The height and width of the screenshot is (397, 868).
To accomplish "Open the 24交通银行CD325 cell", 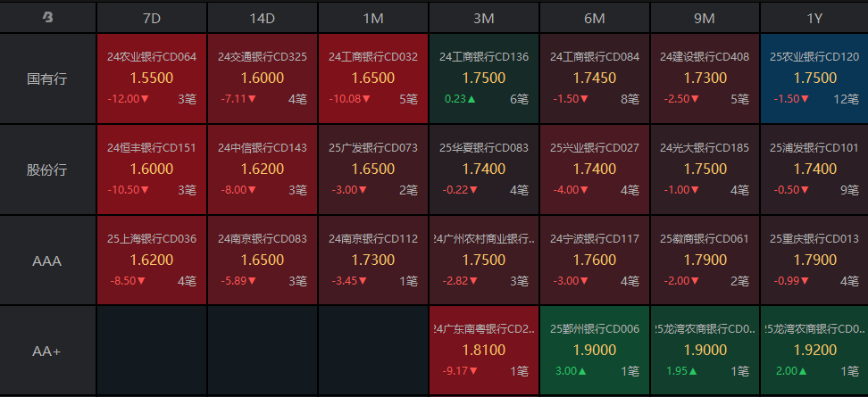I will [x=263, y=79].
